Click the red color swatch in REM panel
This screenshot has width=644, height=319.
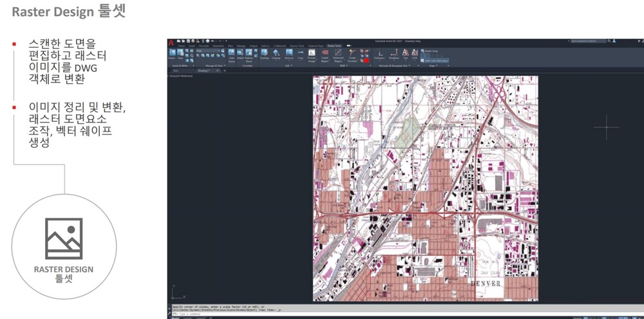point(367,61)
